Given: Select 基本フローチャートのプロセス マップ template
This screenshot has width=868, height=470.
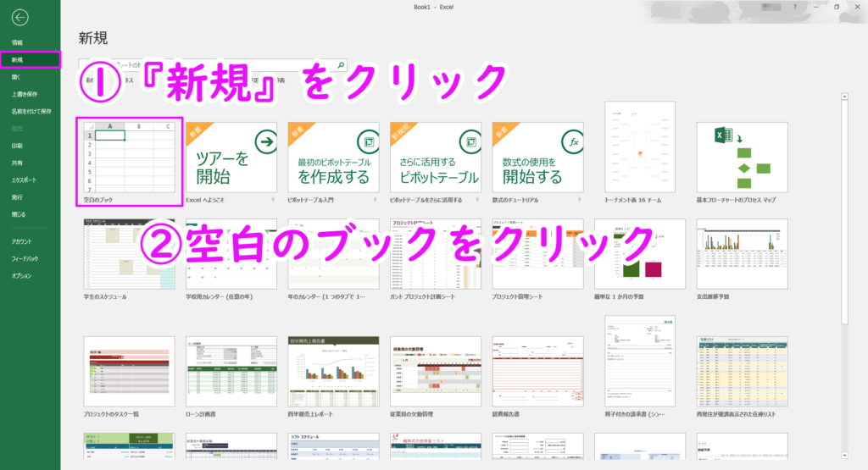Looking at the screenshot, I should coord(742,158).
